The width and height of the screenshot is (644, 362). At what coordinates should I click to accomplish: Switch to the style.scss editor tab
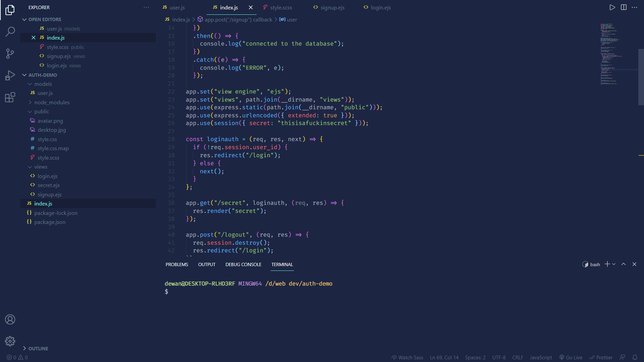pos(281,7)
